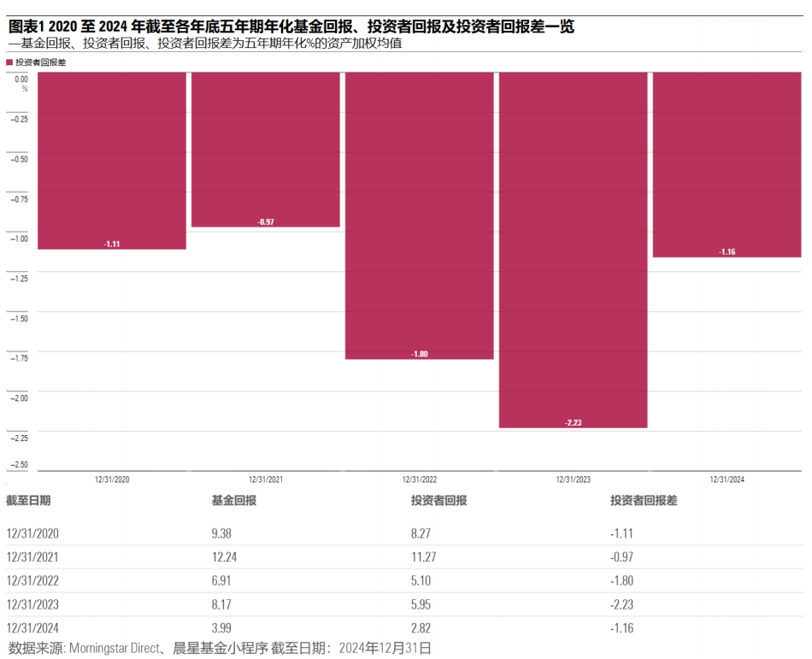Viewport: 812px width, 659px height.
Task: Click x-axis label 12/31/2024
Action: 727,480
